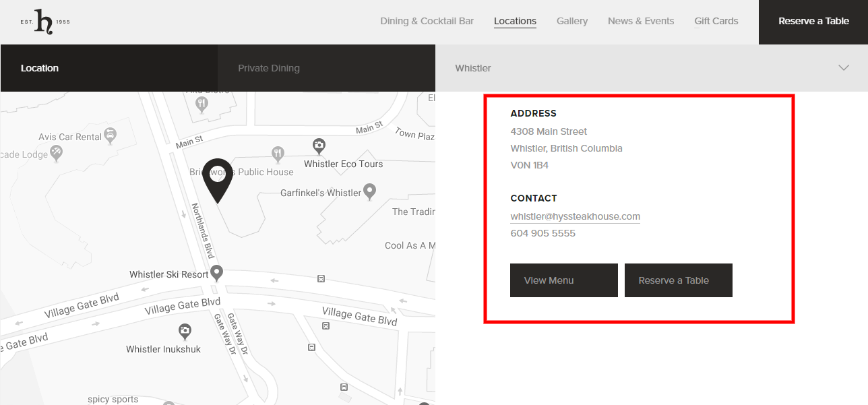Click the Whistler Eco Tours camera marker
The height and width of the screenshot is (405, 868).
(319, 146)
